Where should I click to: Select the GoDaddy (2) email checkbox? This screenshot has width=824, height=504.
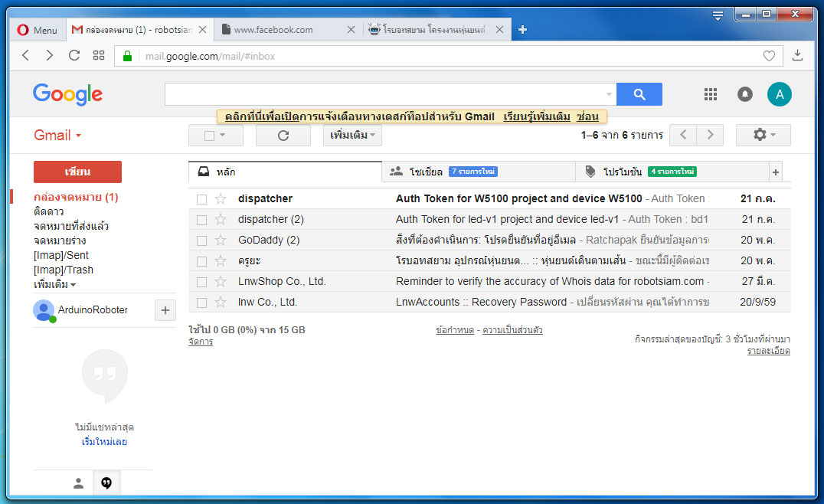[202, 241]
